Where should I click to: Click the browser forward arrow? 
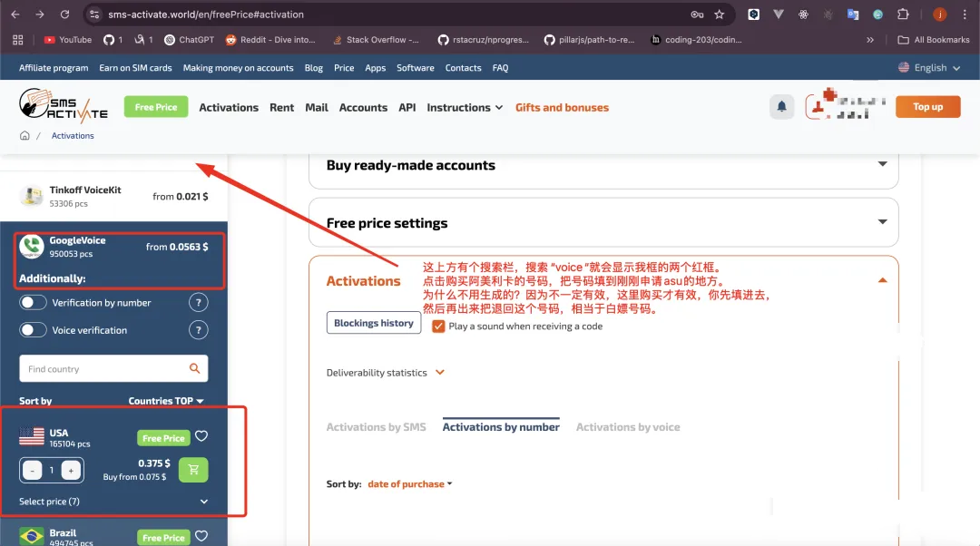tap(40, 15)
